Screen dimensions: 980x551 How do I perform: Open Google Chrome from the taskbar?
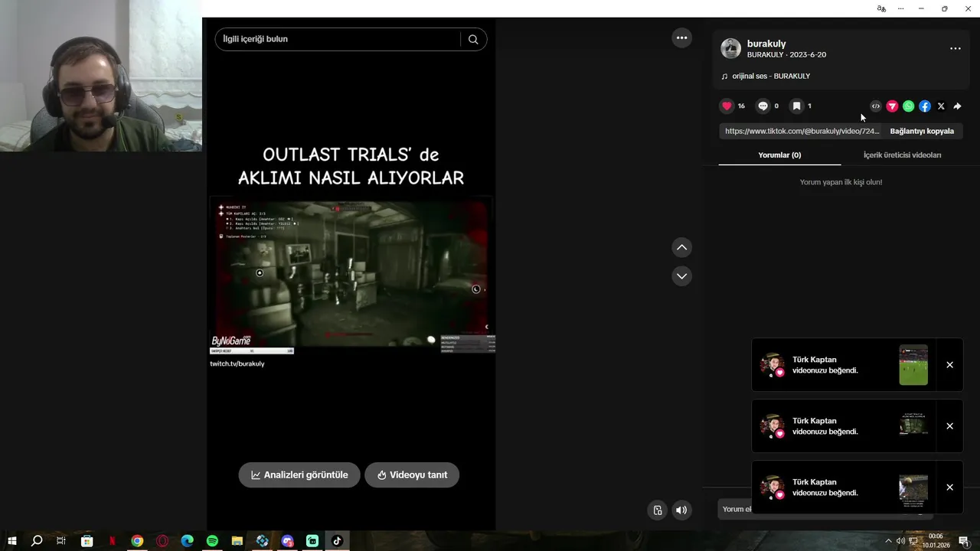click(x=137, y=541)
